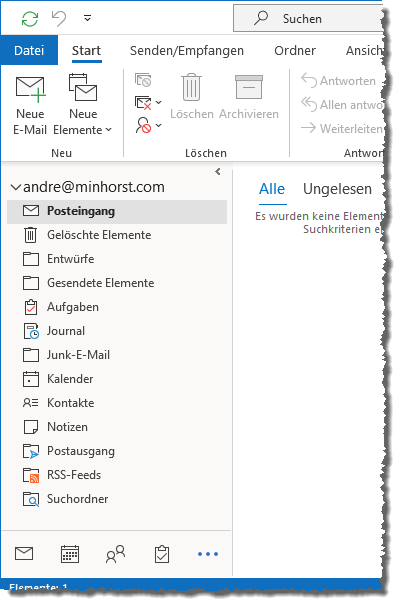Open the Datei tab
Image resolution: width=402 pixels, height=609 pixels.
click(29, 50)
